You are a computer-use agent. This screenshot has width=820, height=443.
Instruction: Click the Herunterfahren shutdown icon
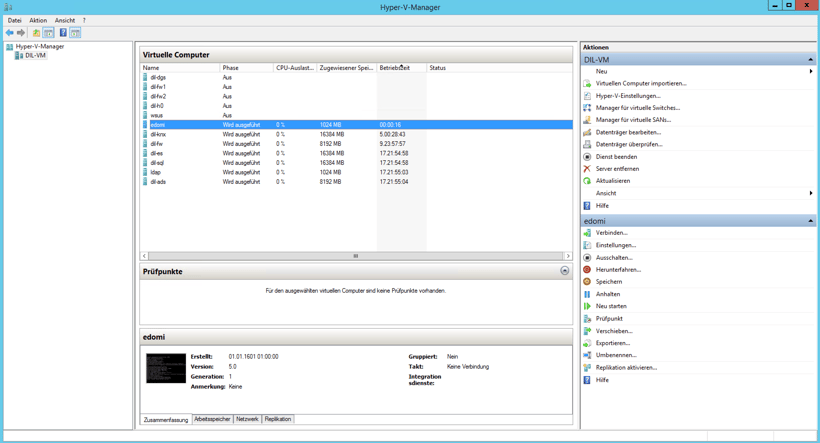point(587,270)
